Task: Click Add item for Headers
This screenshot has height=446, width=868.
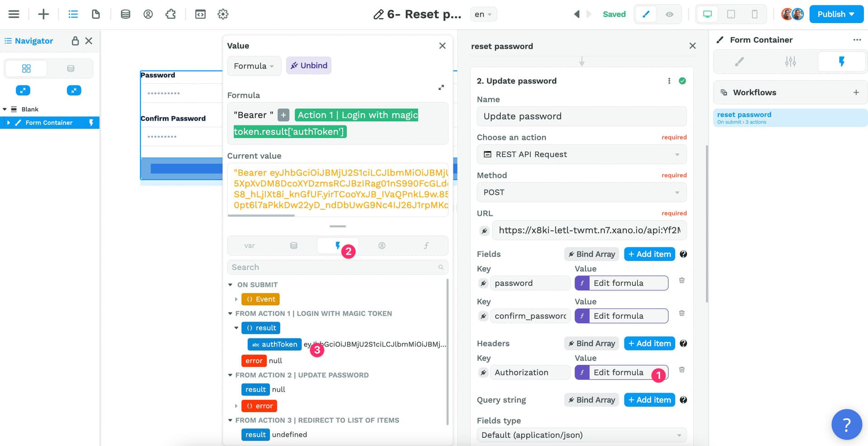Action: tap(649, 343)
